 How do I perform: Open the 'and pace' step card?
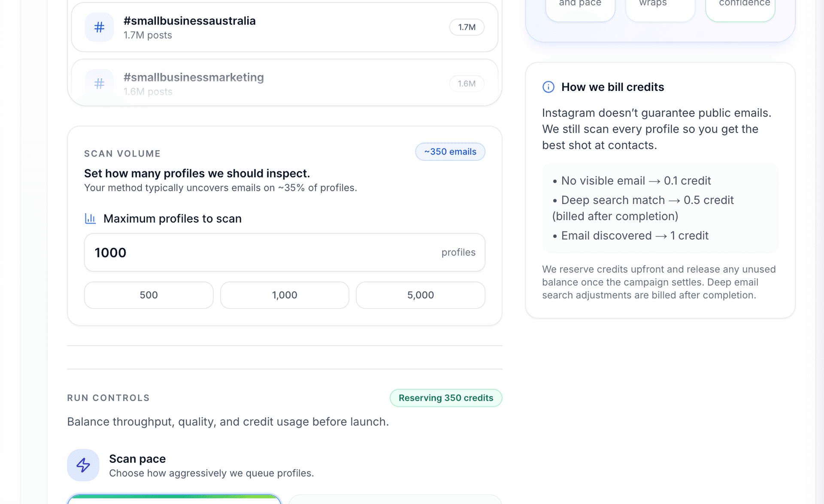[580, 9]
